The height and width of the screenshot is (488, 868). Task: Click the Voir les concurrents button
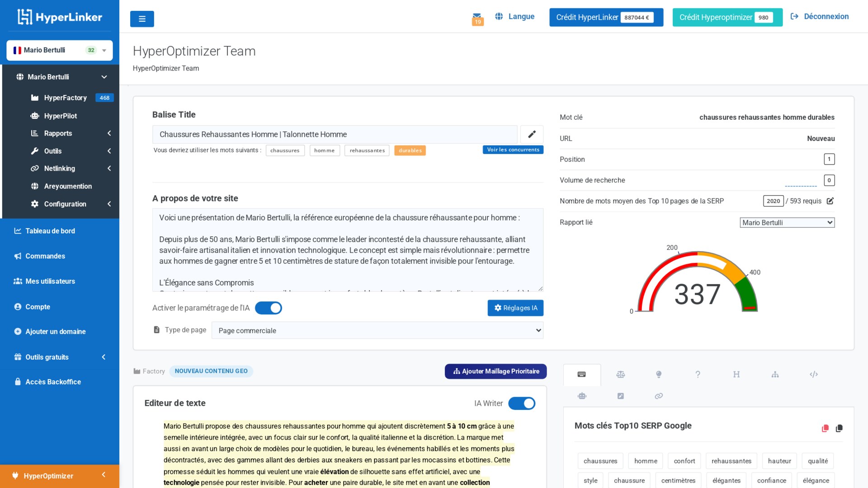click(x=513, y=150)
